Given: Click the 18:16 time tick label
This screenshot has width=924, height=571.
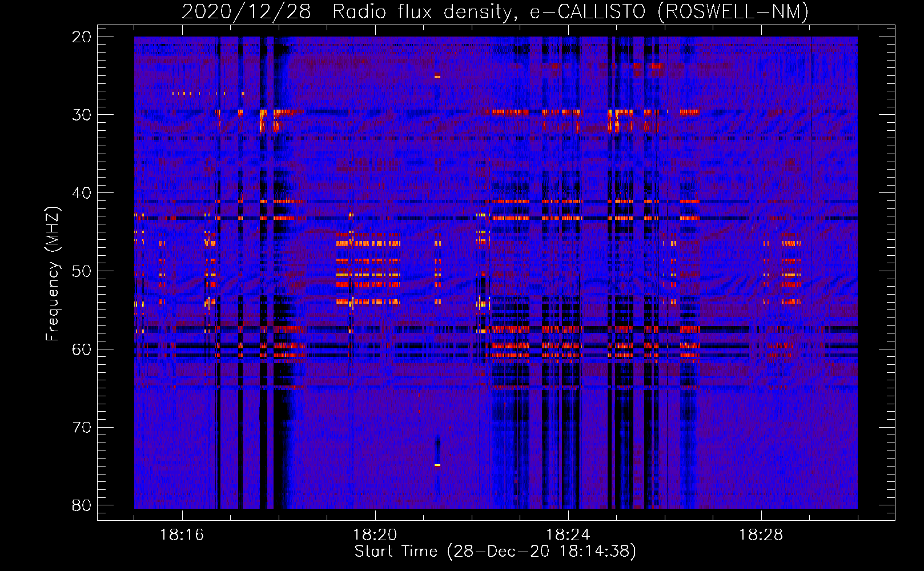Looking at the screenshot, I should coord(182,535).
